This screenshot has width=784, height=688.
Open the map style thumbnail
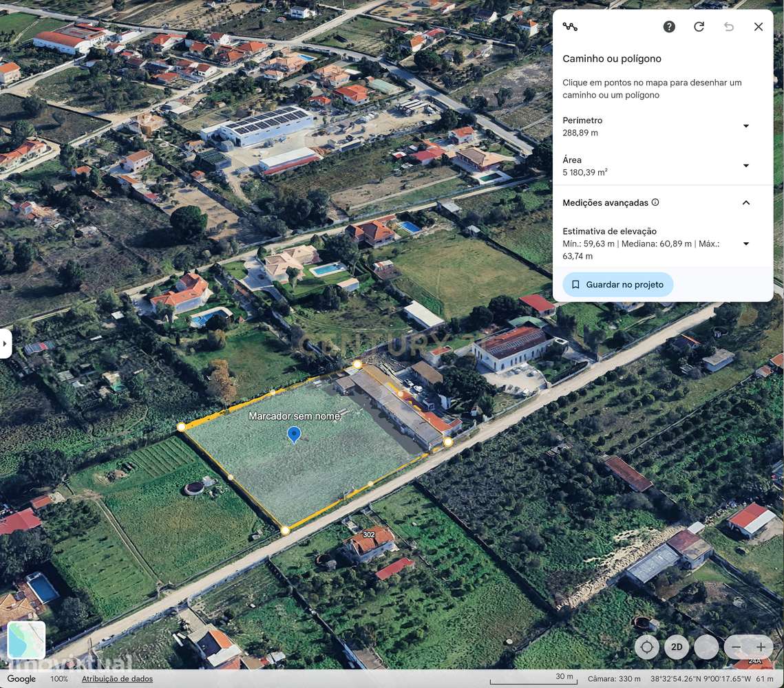pos(26,640)
